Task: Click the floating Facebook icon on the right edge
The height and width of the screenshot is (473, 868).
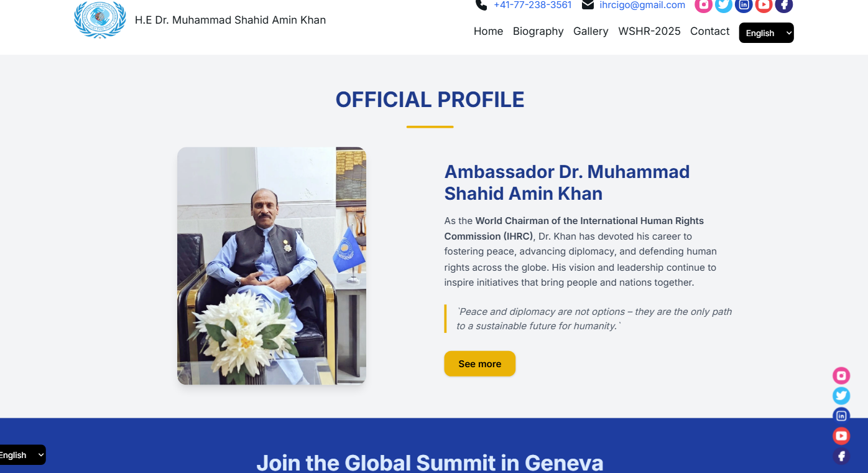Action: [841, 456]
